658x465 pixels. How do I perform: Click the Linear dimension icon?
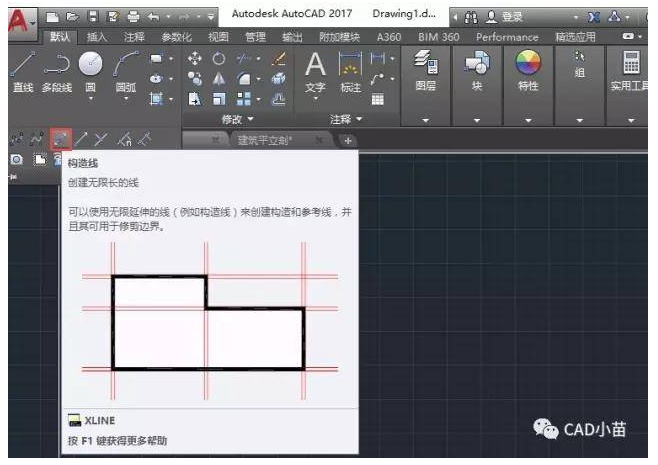[378, 58]
